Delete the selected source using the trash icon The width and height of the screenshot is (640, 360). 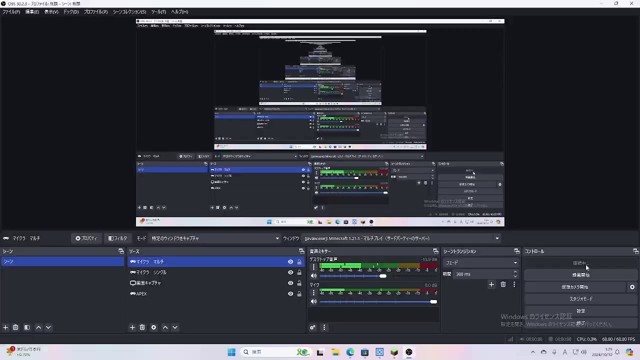(142, 327)
